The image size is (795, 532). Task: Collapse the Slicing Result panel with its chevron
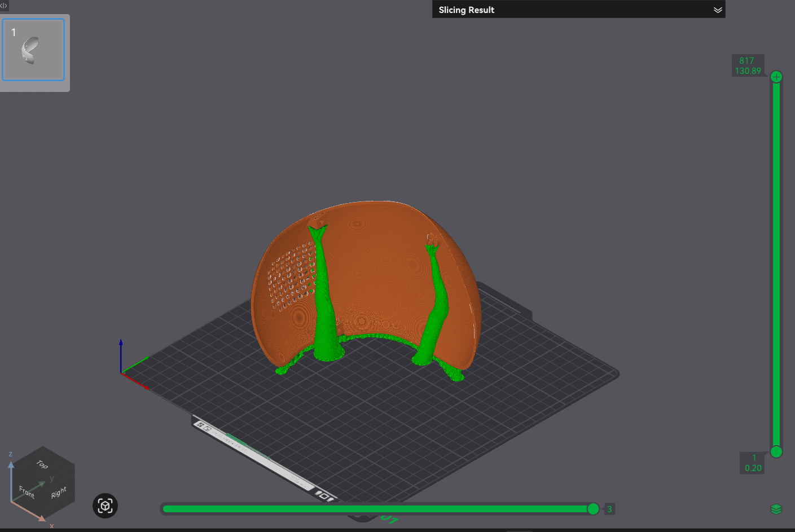718,10
